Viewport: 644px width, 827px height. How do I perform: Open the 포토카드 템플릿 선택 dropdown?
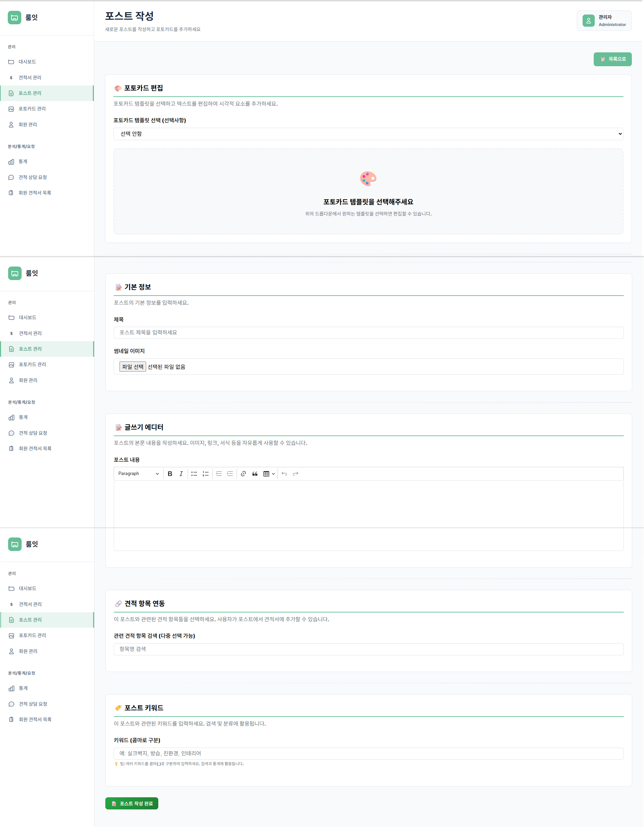point(368,134)
